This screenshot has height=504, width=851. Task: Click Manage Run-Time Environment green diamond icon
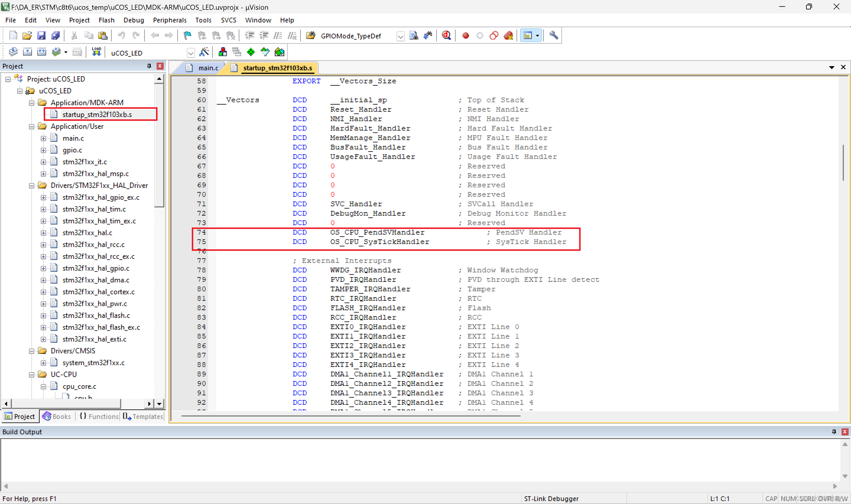[x=251, y=52]
